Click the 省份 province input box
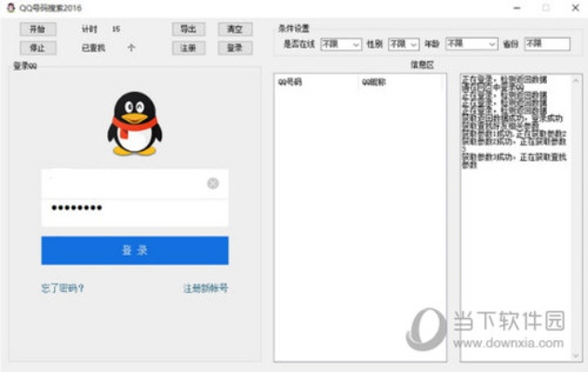The image size is (588, 372). 547,44
